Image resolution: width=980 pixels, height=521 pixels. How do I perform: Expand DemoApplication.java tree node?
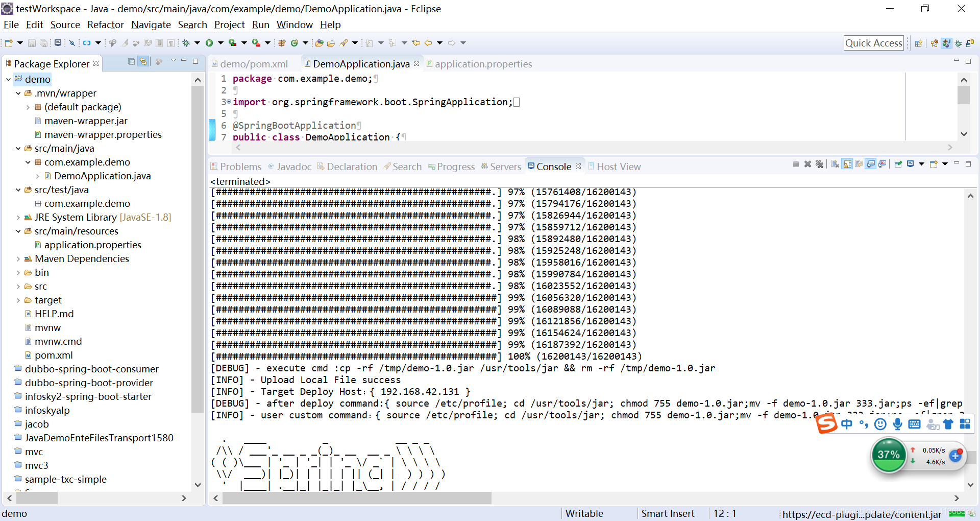coord(37,176)
